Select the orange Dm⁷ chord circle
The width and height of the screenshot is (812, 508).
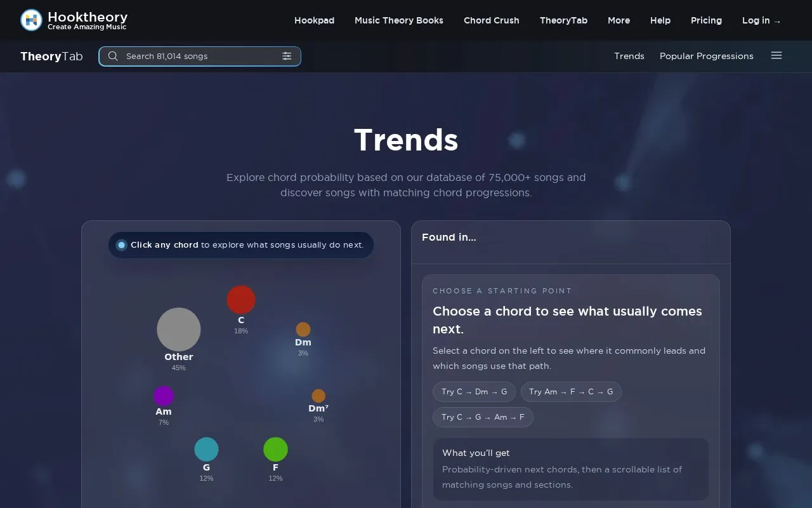point(318,396)
